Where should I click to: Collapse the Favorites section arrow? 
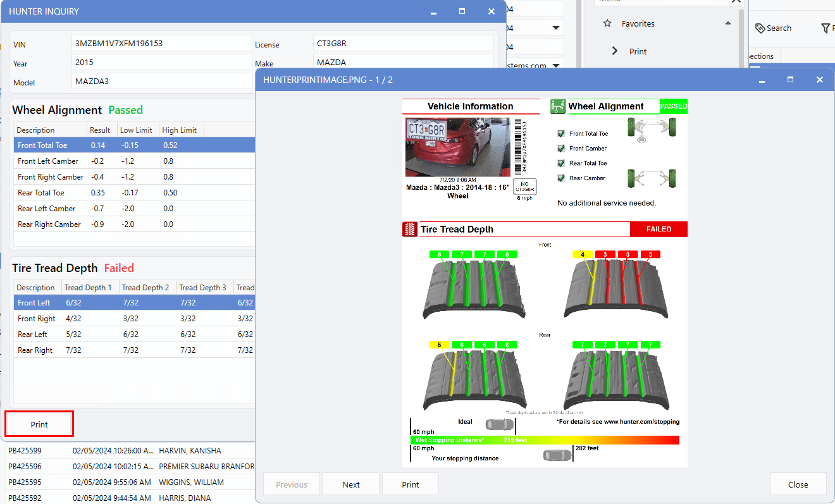click(728, 23)
